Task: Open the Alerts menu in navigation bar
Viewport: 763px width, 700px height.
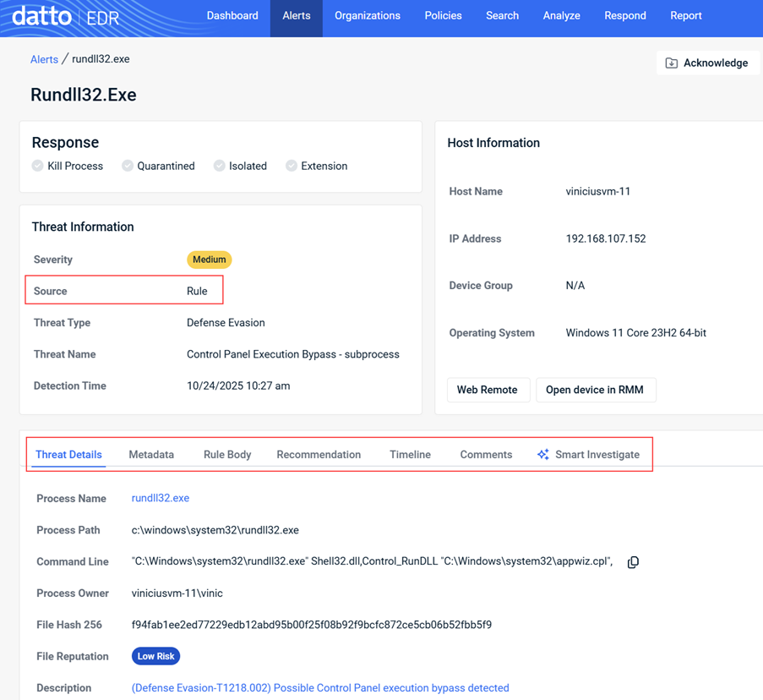Action: [x=296, y=16]
